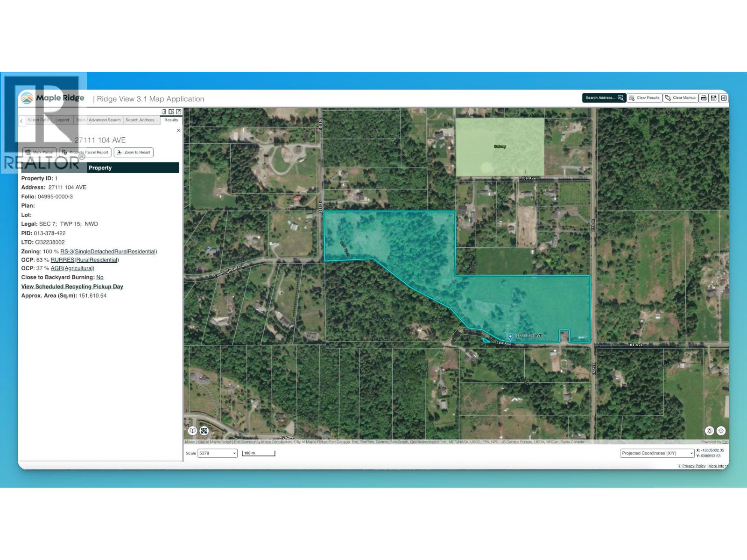Pop out the side panel window

(x=178, y=112)
